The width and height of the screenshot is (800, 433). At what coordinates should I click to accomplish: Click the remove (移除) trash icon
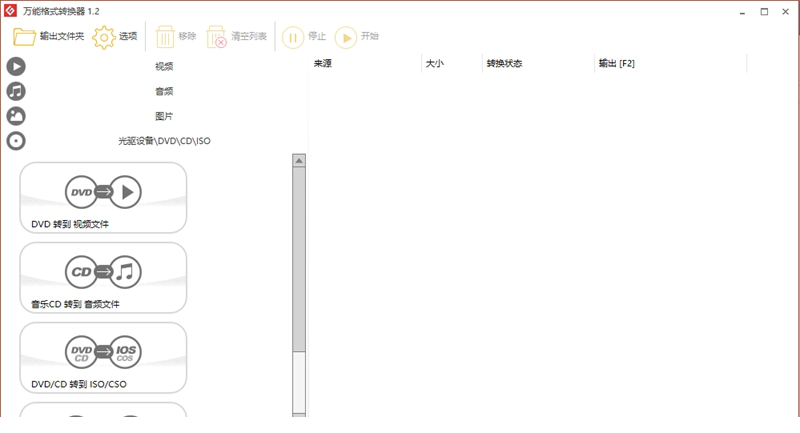click(165, 37)
